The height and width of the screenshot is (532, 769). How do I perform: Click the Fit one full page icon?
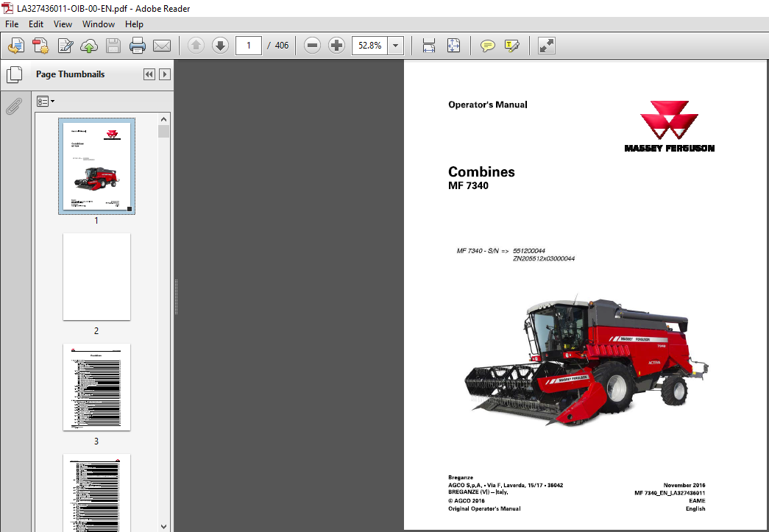click(x=453, y=46)
